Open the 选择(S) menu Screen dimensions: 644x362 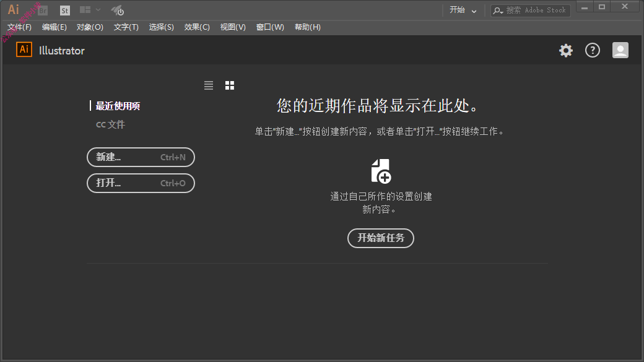pyautogui.click(x=162, y=27)
